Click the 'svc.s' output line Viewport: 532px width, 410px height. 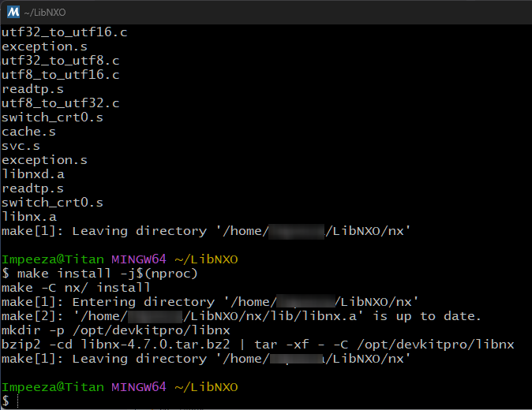click(21, 146)
